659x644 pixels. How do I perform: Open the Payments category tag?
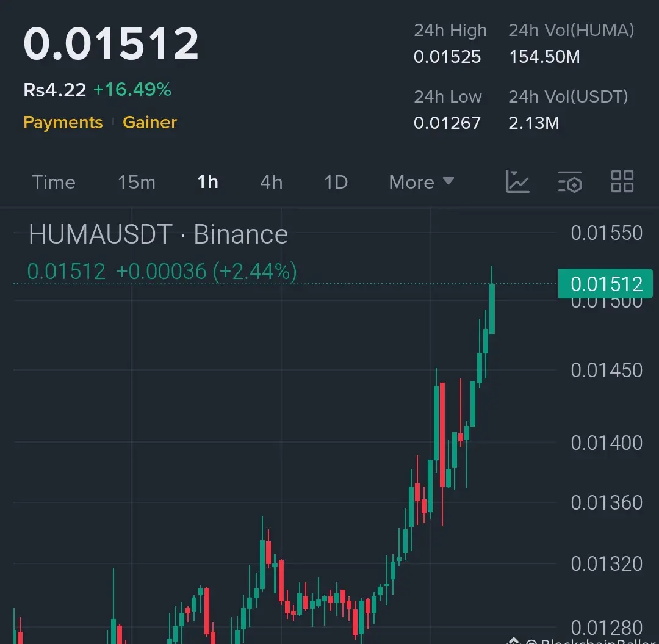(63, 122)
